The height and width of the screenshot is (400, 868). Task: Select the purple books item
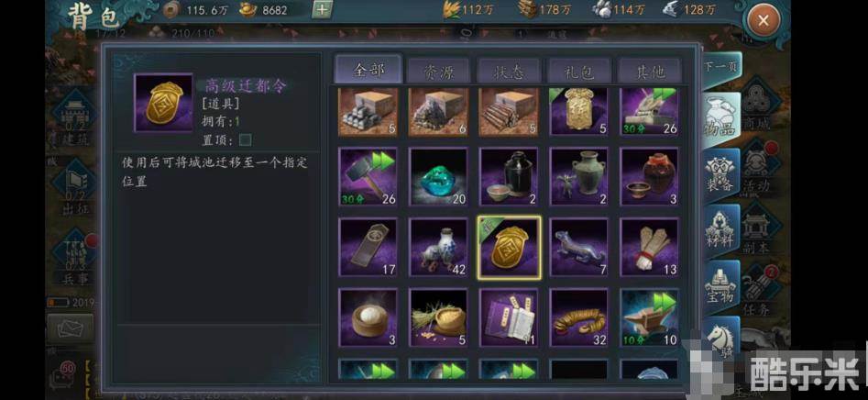(509, 318)
